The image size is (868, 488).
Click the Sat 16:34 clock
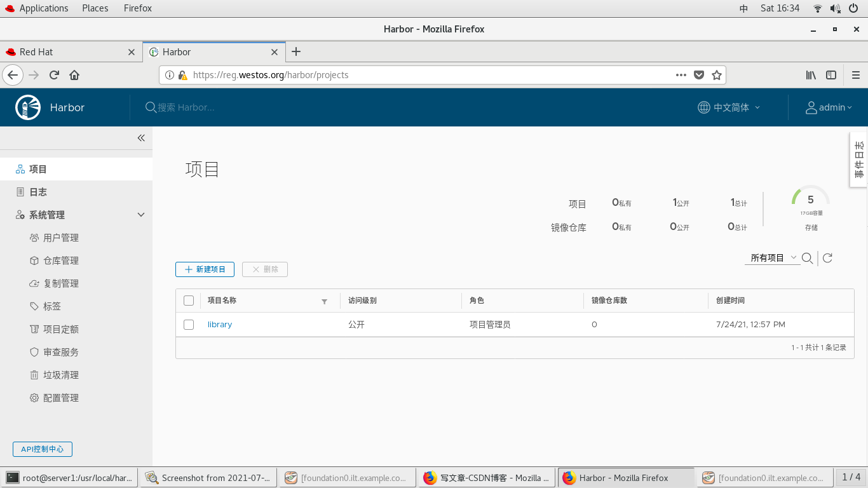tap(780, 8)
